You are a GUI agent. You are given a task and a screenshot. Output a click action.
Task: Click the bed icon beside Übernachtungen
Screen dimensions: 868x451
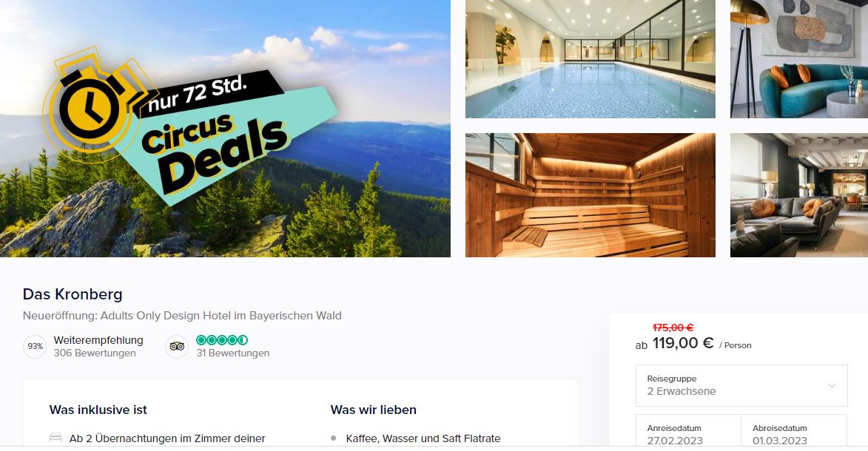55,438
